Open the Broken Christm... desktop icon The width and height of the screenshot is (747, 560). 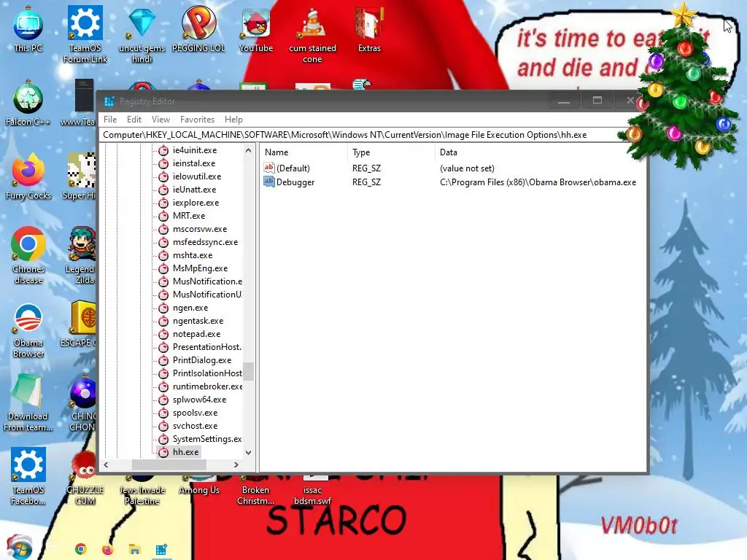click(256, 491)
